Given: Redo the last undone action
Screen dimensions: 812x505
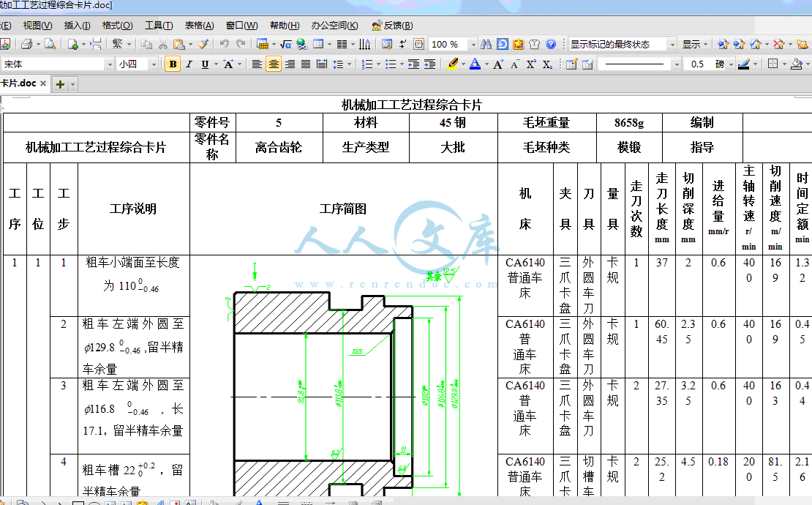Looking at the screenshot, I should point(241,45).
